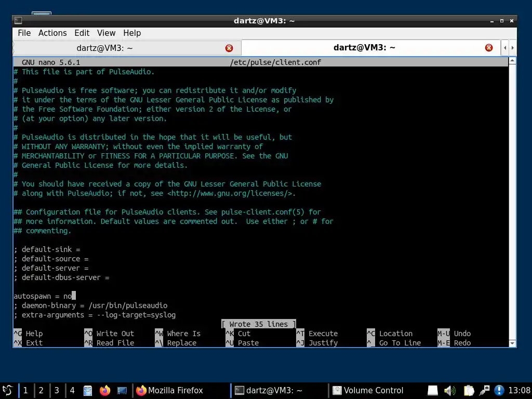Click the '; default-server =' line
The height and width of the screenshot is (399, 532).
51,268
